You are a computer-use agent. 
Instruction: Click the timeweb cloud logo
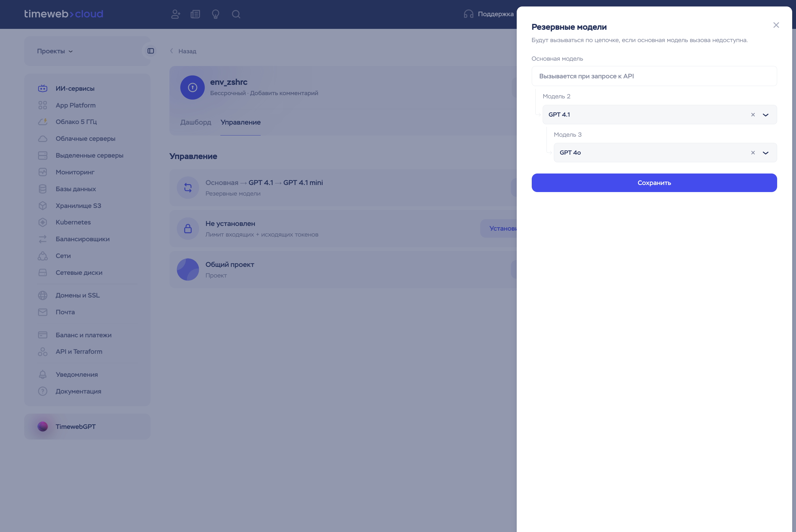[63, 14]
